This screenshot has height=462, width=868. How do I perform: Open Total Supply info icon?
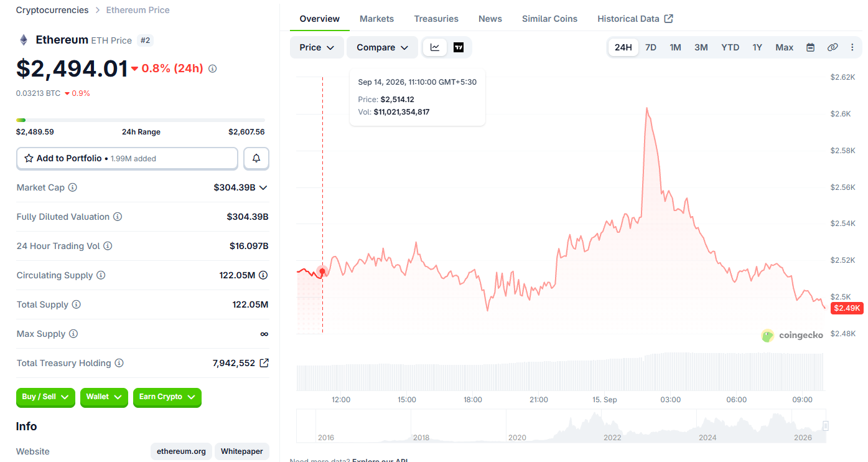click(x=77, y=304)
